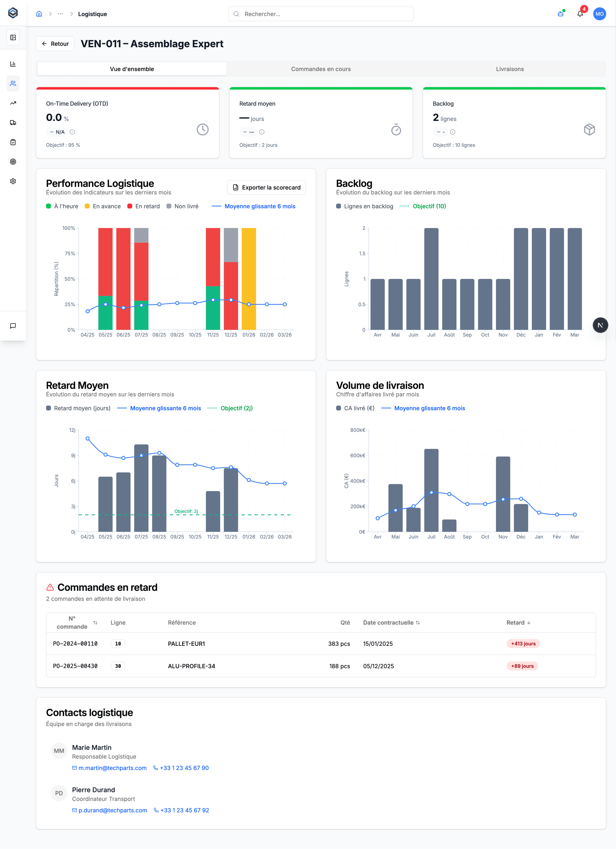Click the sidebar panel toggle icon

(x=13, y=37)
